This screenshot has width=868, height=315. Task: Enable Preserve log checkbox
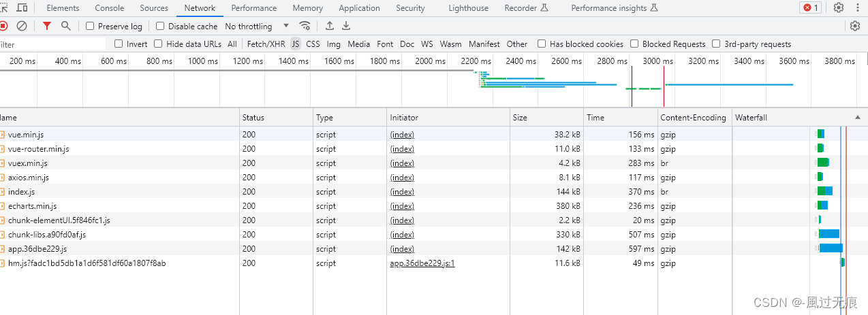pos(90,26)
